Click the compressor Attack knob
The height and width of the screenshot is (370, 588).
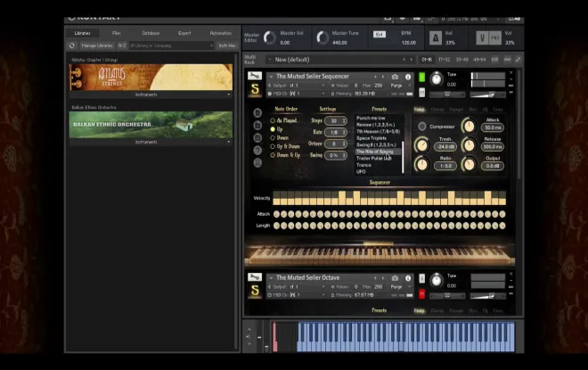469,126
